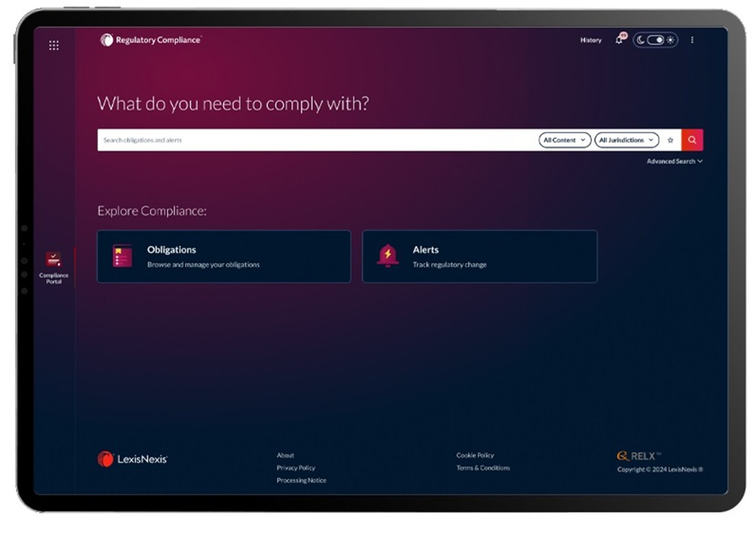Expand Advanced Search options
The height and width of the screenshot is (536, 756).
(x=674, y=161)
